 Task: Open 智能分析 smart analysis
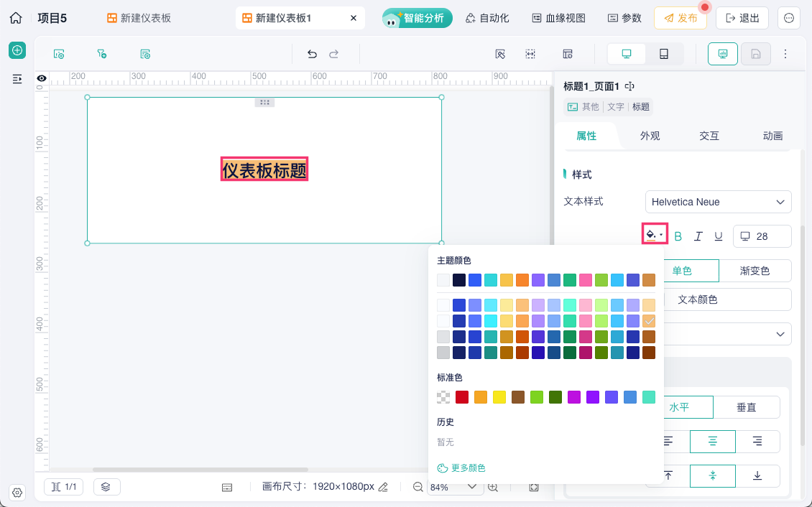pyautogui.click(x=417, y=18)
